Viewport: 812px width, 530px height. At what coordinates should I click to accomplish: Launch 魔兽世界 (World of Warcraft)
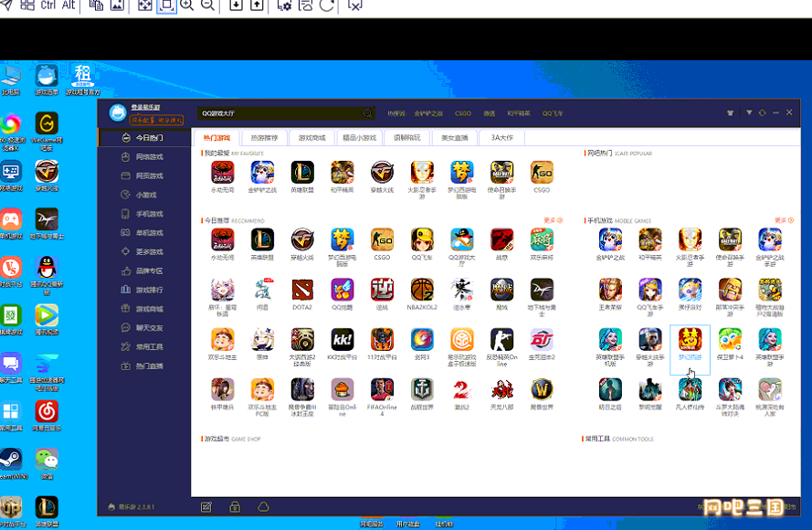(542, 389)
